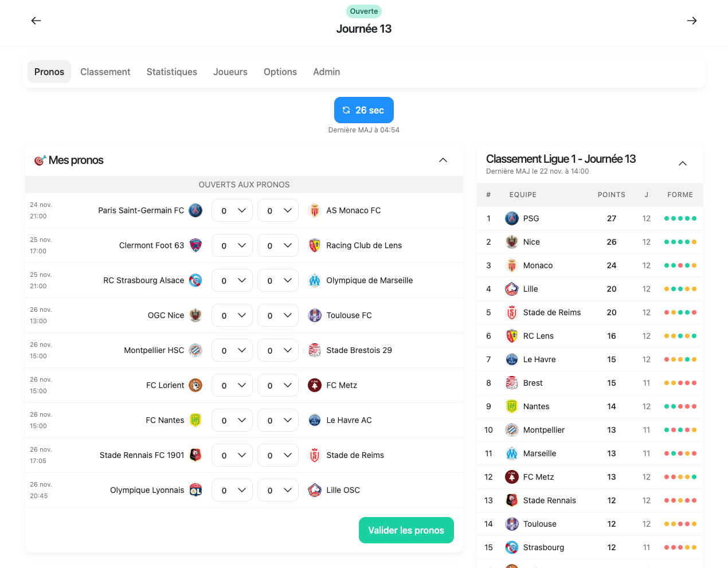Click the 26 sec refresh button
The width and height of the screenshot is (728, 568).
(364, 110)
